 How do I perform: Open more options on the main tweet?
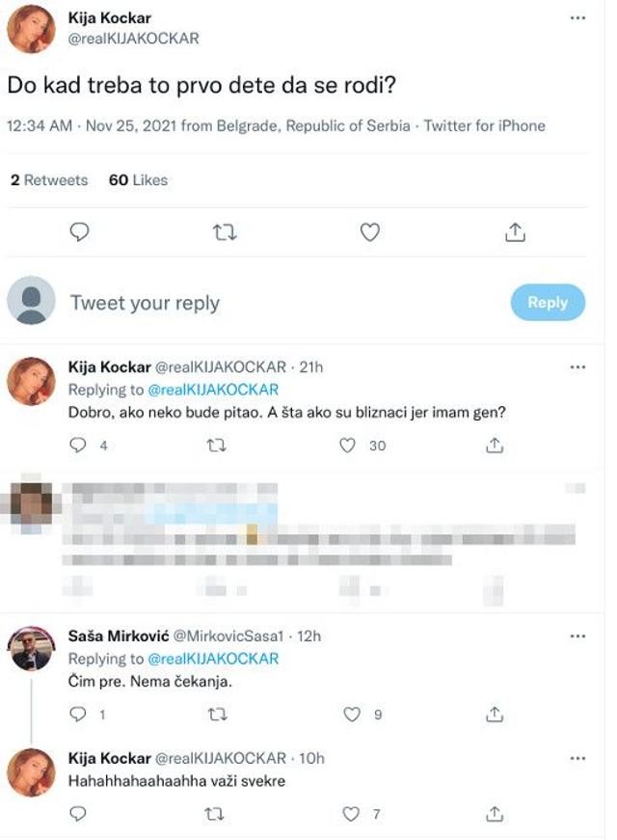pyautogui.click(x=577, y=18)
